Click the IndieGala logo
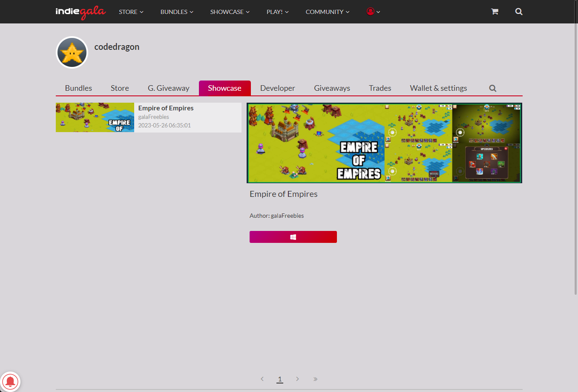The image size is (578, 392). (81, 12)
